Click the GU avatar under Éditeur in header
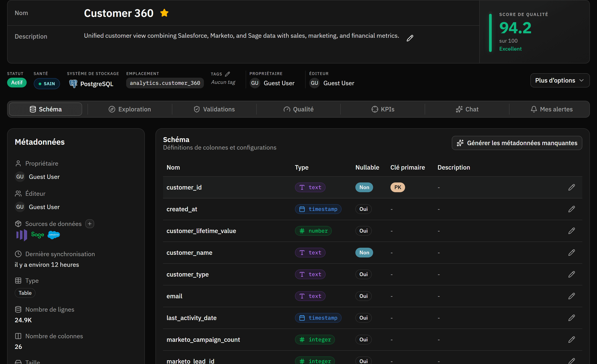597x364 pixels. [314, 83]
